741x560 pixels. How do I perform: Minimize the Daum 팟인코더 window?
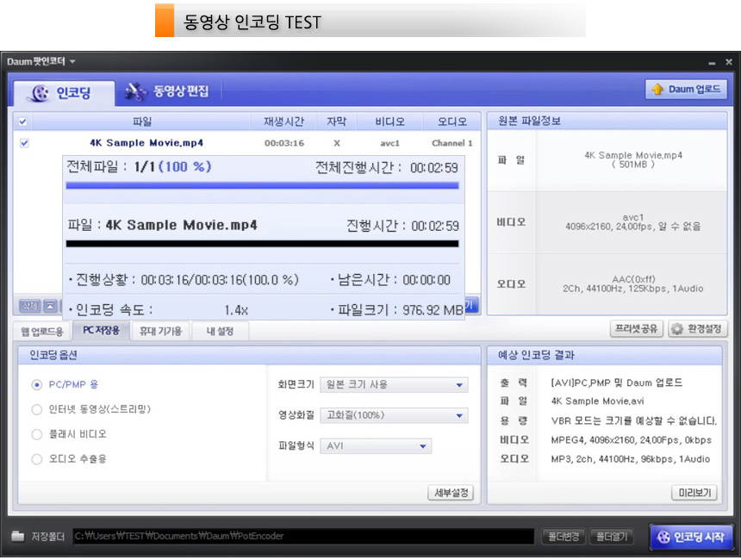712,62
